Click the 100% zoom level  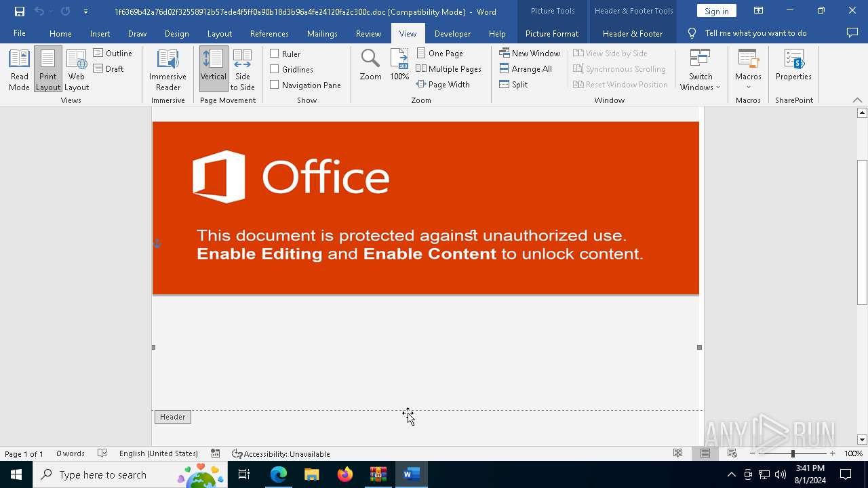pyautogui.click(x=853, y=453)
